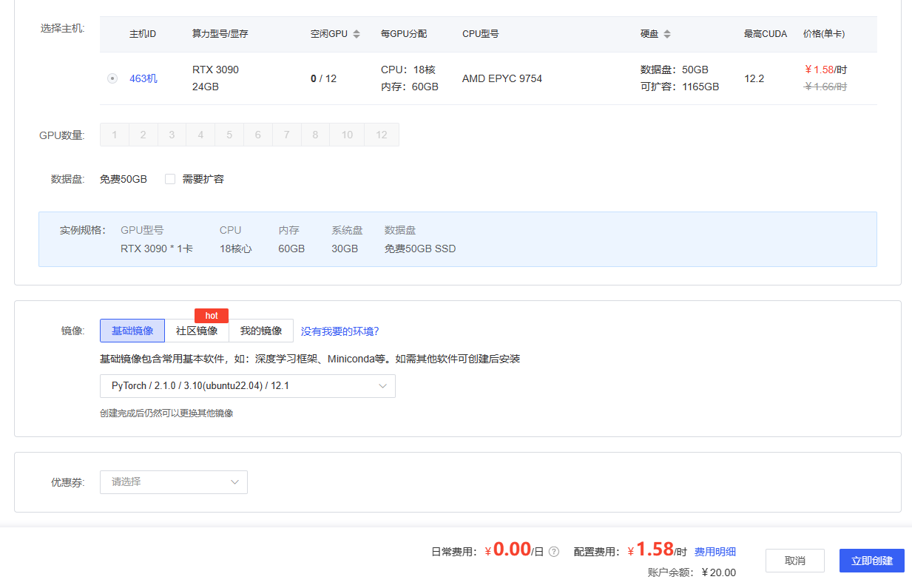Open the 费用明细 link
Screen dimensions: 912x588
[x=715, y=552]
